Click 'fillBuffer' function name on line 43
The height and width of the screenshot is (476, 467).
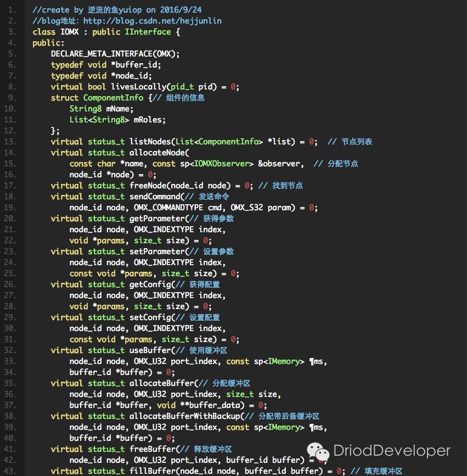(x=153, y=471)
